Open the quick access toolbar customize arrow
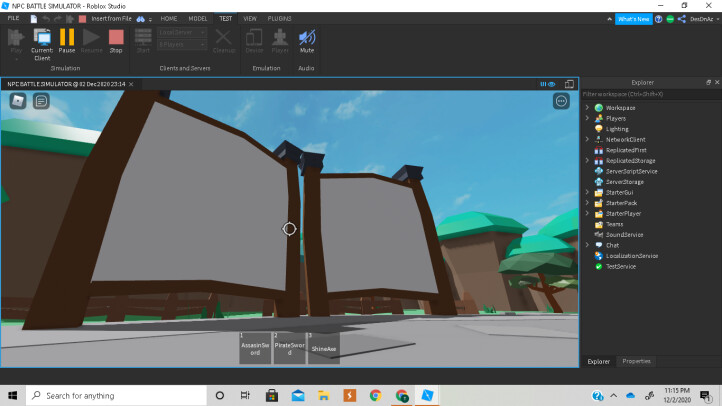The height and width of the screenshot is (406, 722). tap(150, 19)
